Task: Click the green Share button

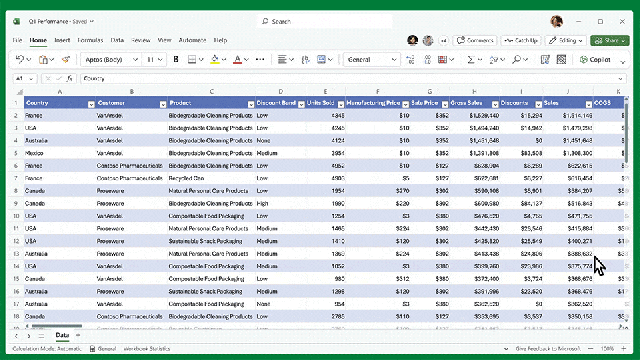Action: (x=610, y=40)
